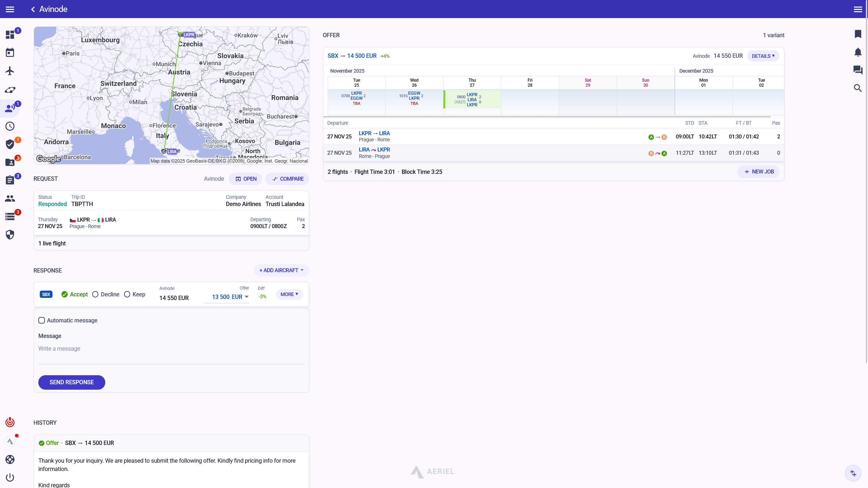Viewport: 868px width, 488px height.
Task: Click the power logout icon
Action: (10, 478)
